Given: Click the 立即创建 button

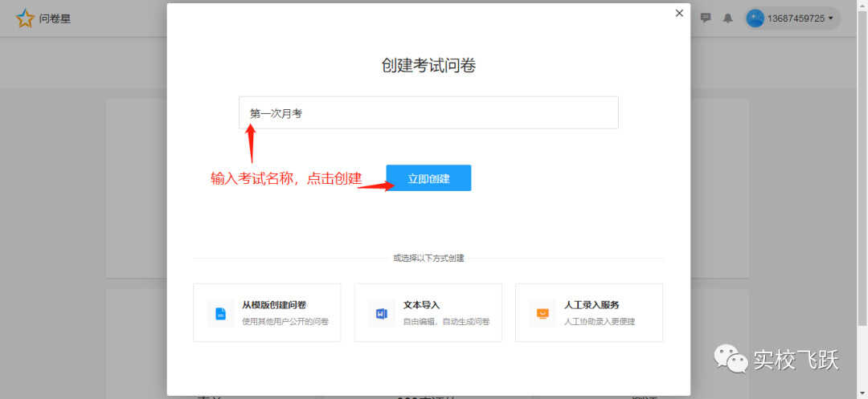Looking at the screenshot, I should coord(428,178).
